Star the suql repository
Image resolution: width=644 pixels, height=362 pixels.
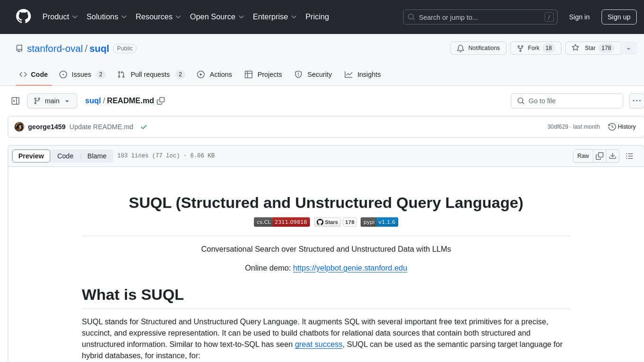[x=593, y=48]
